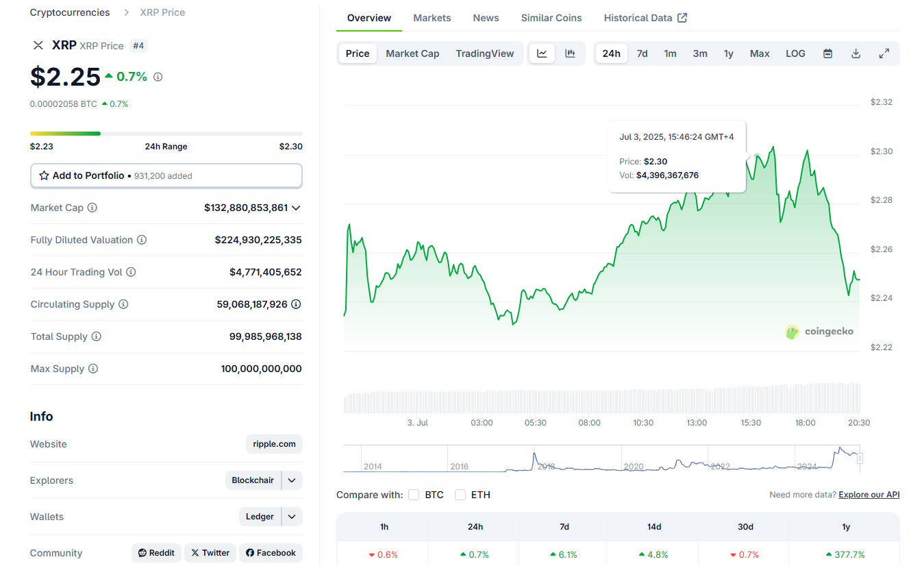Select the TradingView chart mode
Screen dimensions: 924x566
pos(485,53)
